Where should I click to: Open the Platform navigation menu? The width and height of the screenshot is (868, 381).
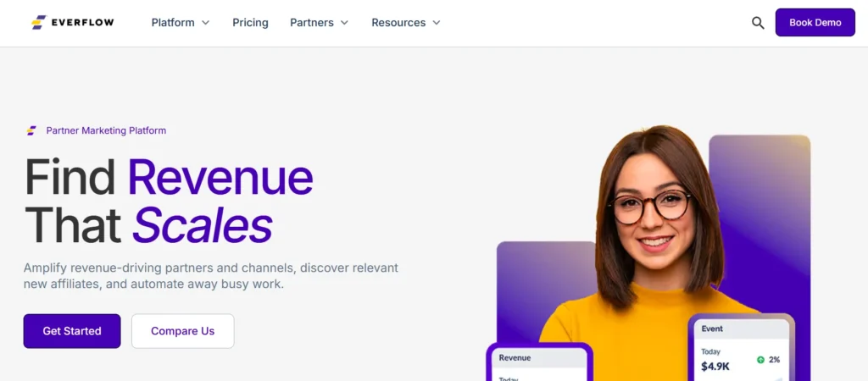(x=181, y=23)
